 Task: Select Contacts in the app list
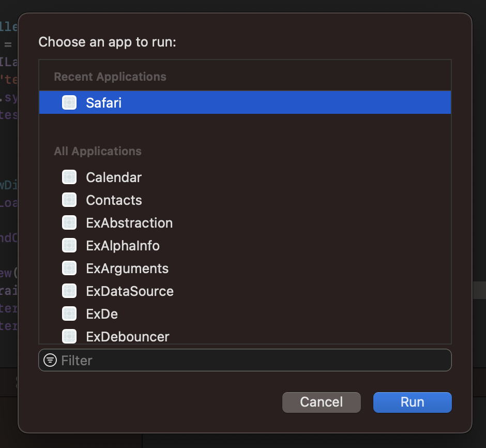coord(245,200)
